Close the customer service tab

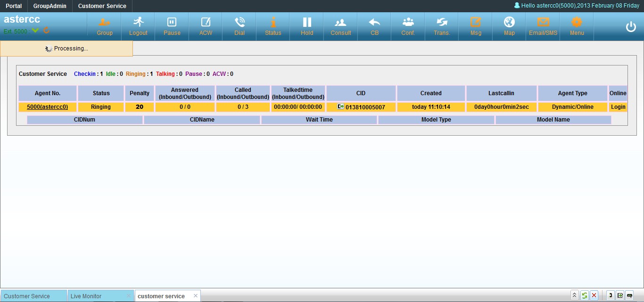coord(196,296)
